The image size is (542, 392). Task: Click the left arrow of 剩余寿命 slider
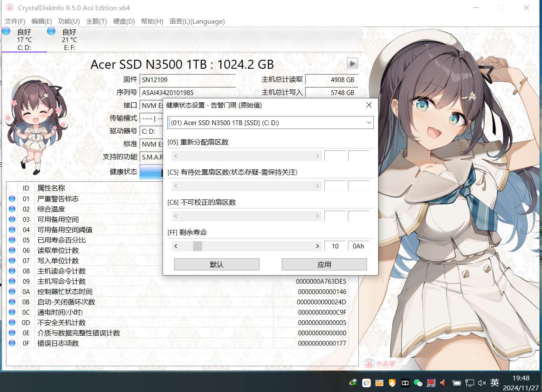[x=176, y=246]
